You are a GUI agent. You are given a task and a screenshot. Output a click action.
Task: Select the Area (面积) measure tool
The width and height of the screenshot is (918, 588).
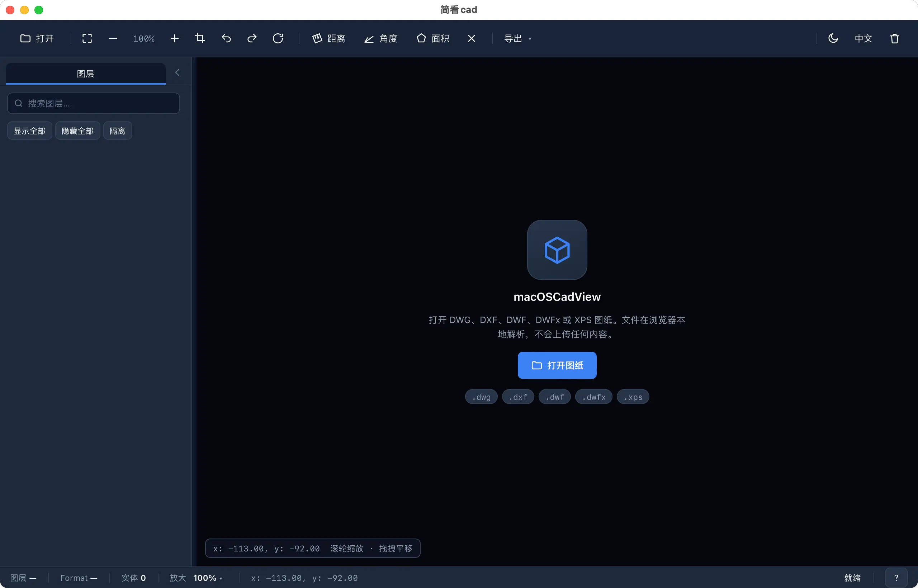click(433, 39)
